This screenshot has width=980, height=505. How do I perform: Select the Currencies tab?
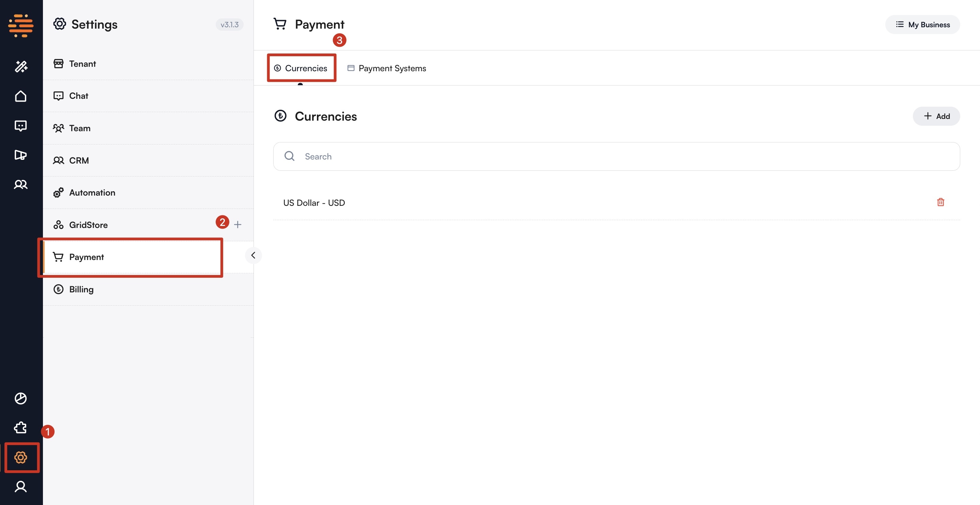pos(301,68)
